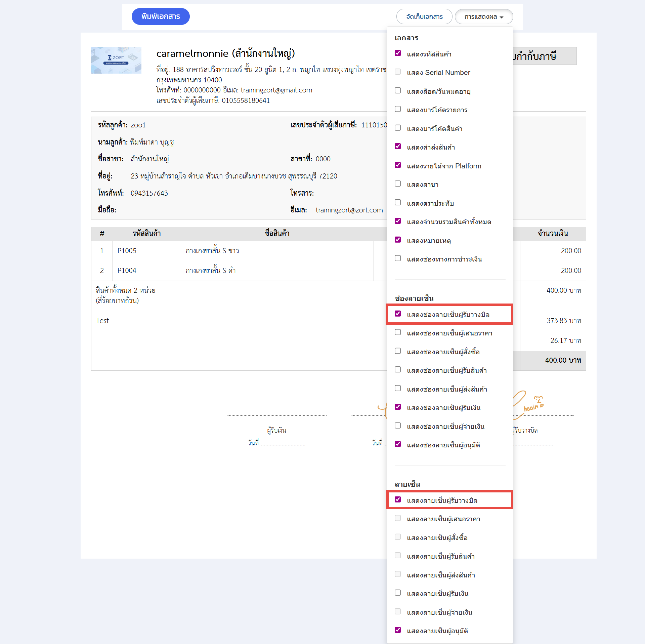Check แสดงตราประทับ stamp option
The width and height of the screenshot is (645, 644).
[x=398, y=203]
